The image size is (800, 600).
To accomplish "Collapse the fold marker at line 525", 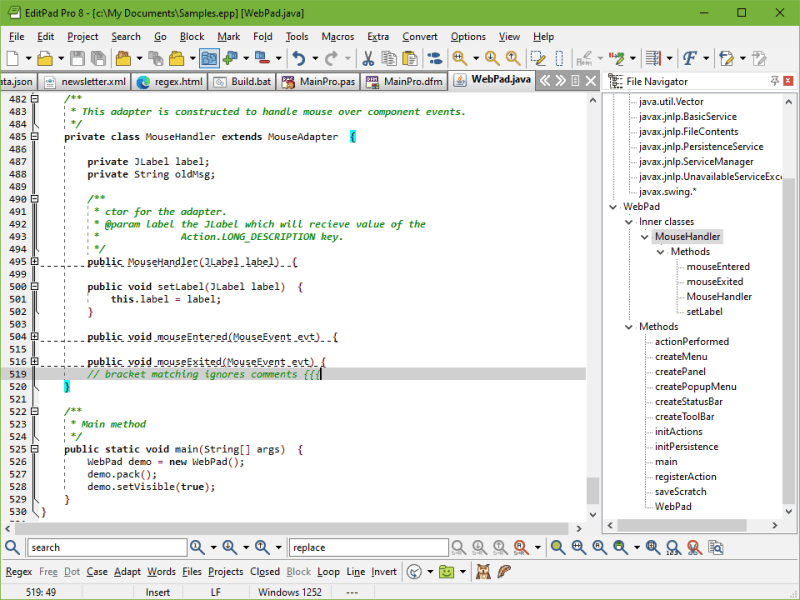I will click(34, 449).
